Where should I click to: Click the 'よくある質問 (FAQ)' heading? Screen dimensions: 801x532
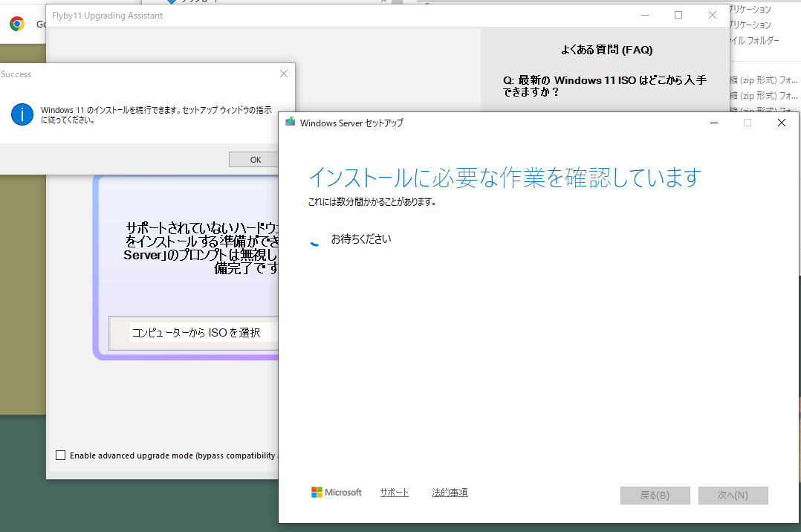606,50
